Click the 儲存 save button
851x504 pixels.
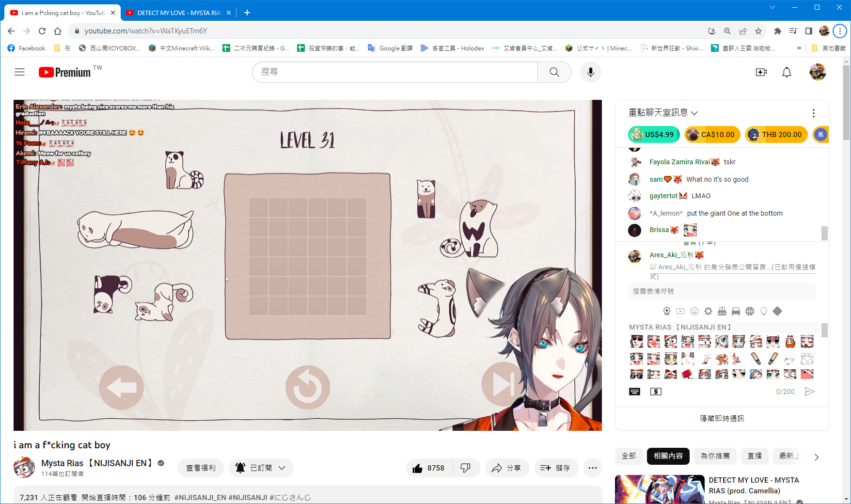555,468
